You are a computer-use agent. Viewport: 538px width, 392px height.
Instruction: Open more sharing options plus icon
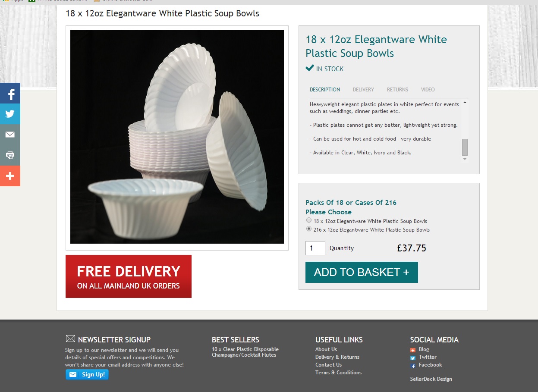10,176
